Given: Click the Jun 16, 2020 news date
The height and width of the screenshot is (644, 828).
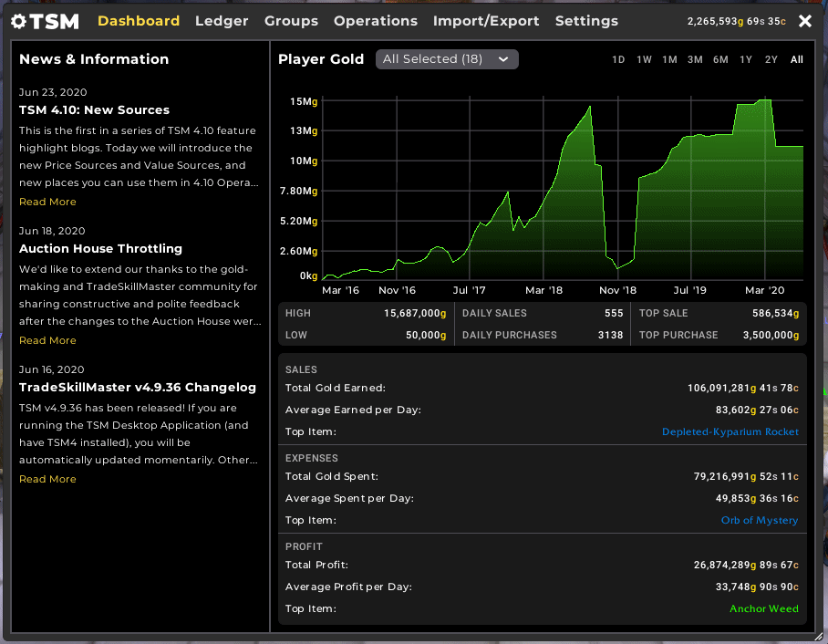Looking at the screenshot, I should click(52, 369).
